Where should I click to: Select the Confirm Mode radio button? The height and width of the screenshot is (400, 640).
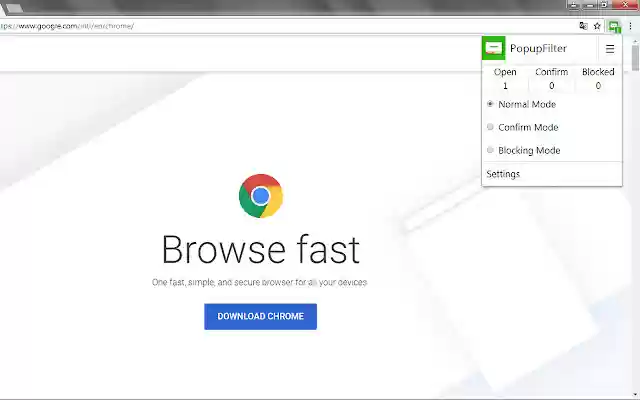pyautogui.click(x=490, y=127)
